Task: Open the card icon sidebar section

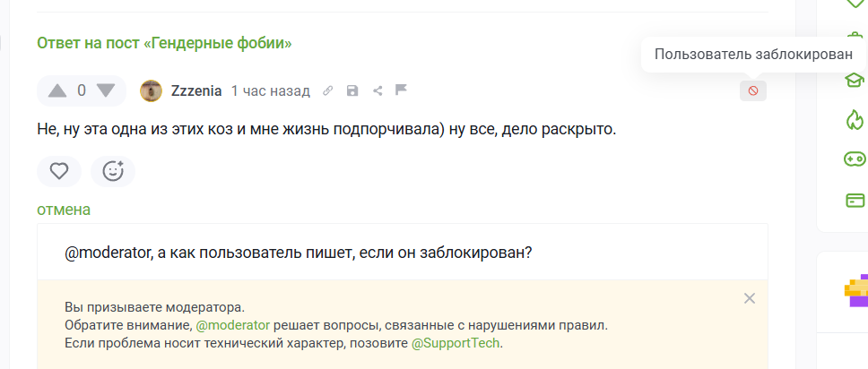Action: pos(855,200)
